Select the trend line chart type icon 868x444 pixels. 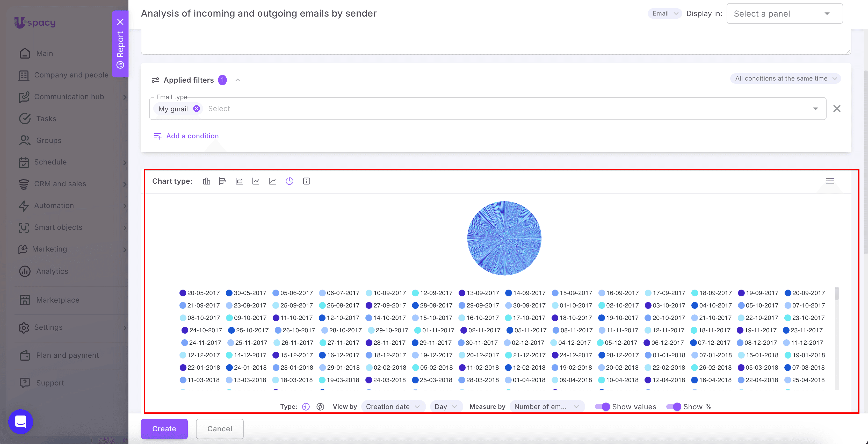(x=272, y=181)
